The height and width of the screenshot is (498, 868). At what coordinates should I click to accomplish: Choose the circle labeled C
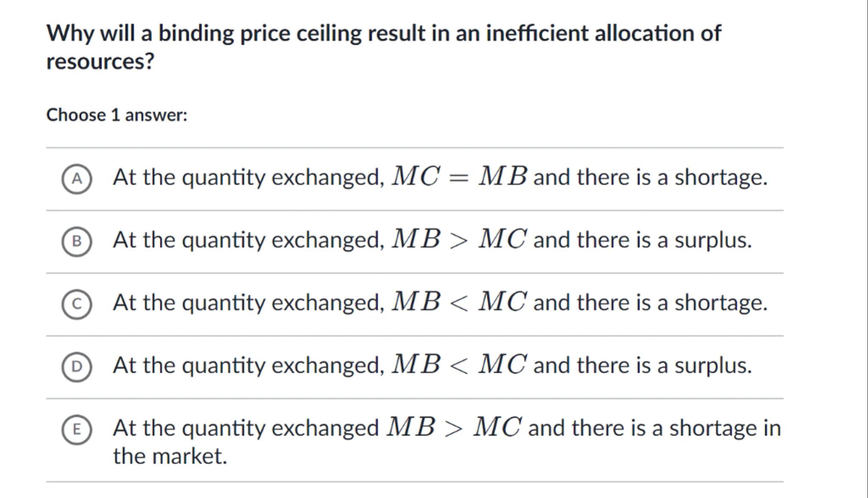tap(77, 304)
